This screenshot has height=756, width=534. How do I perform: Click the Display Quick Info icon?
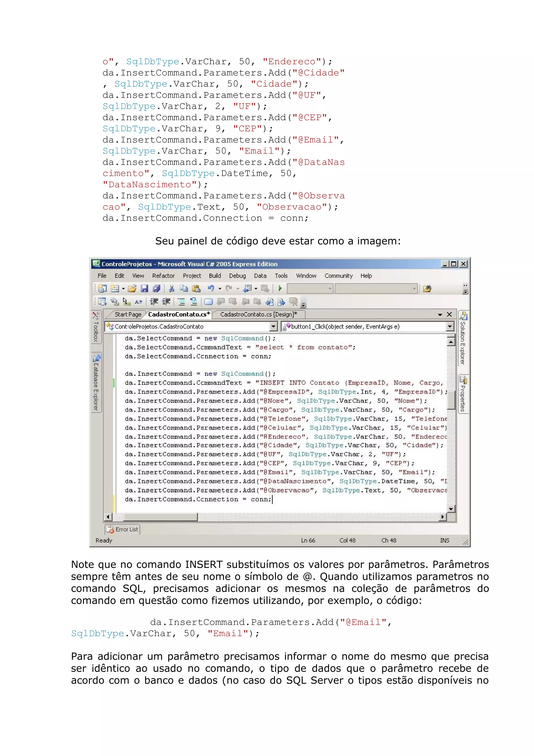point(126,302)
